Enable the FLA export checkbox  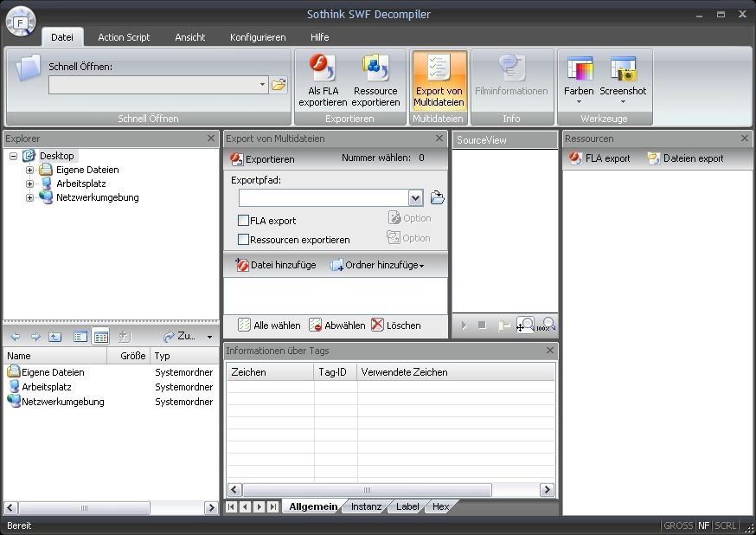(x=243, y=221)
